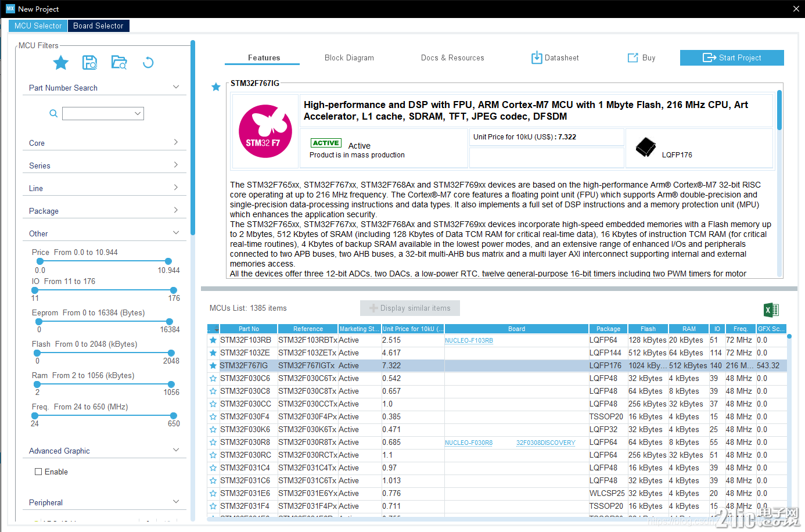
Task: Collapse Part Number Search section
Action: 176,87
